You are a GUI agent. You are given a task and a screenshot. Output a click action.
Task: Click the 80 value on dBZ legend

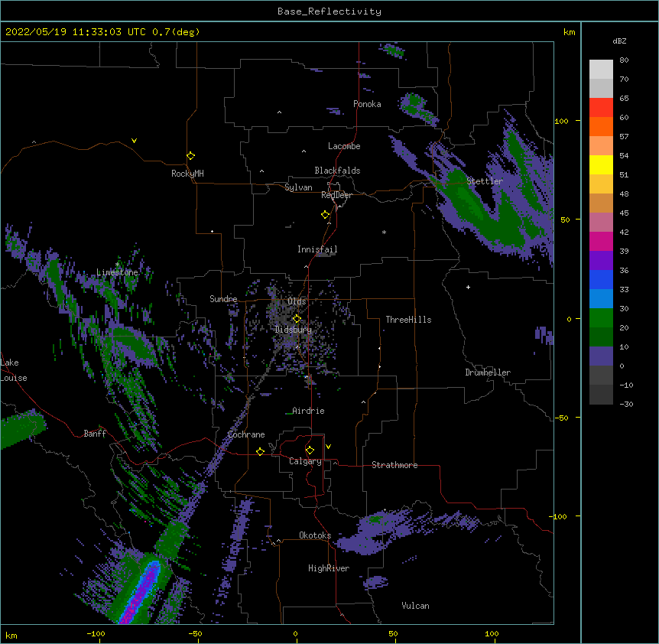point(624,60)
